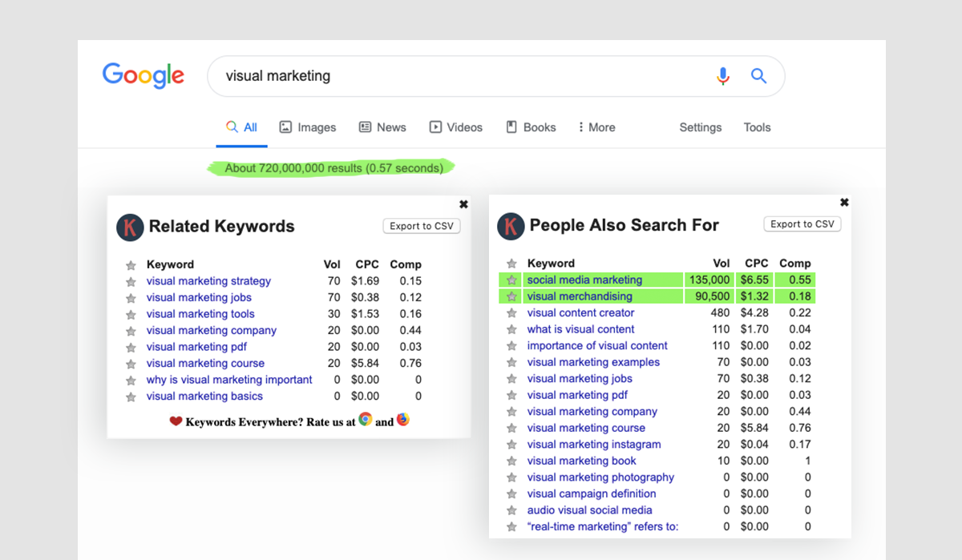Image resolution: width=962 pixels, height=560 pixels.
Task: Star the social media marketing keyword
Action: coord(511,279)
